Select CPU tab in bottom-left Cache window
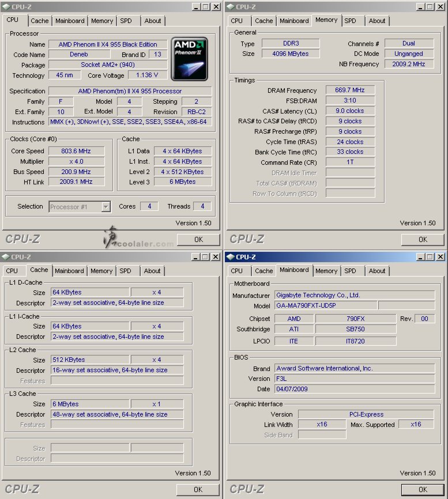Viewport: 448px width, 499px height. (12, 271)
